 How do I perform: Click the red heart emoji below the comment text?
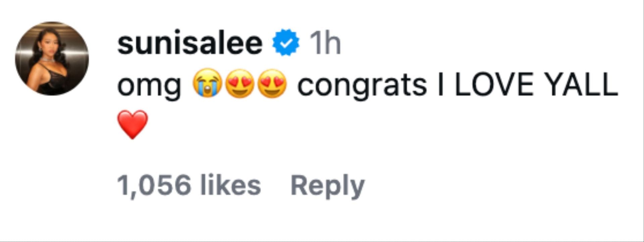[x=132, y=124]
